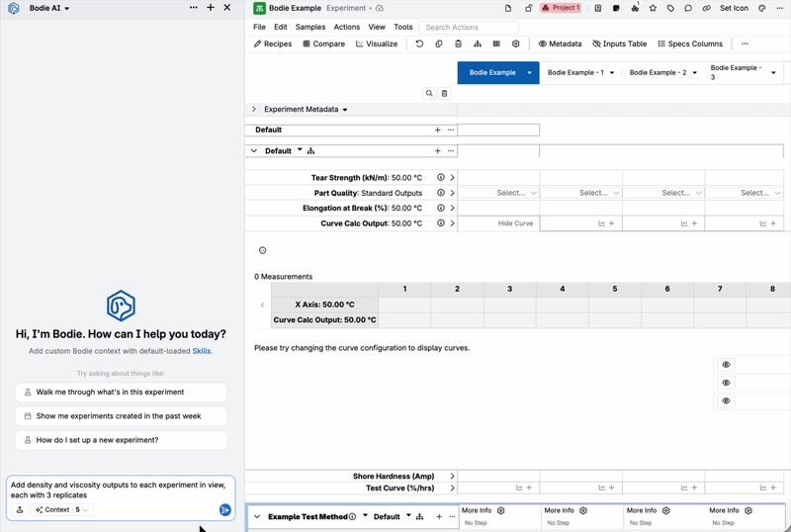Click the upload attachment icon in chat box
Viewport: 791px width, 532px height.
click(x=20, y=510)
